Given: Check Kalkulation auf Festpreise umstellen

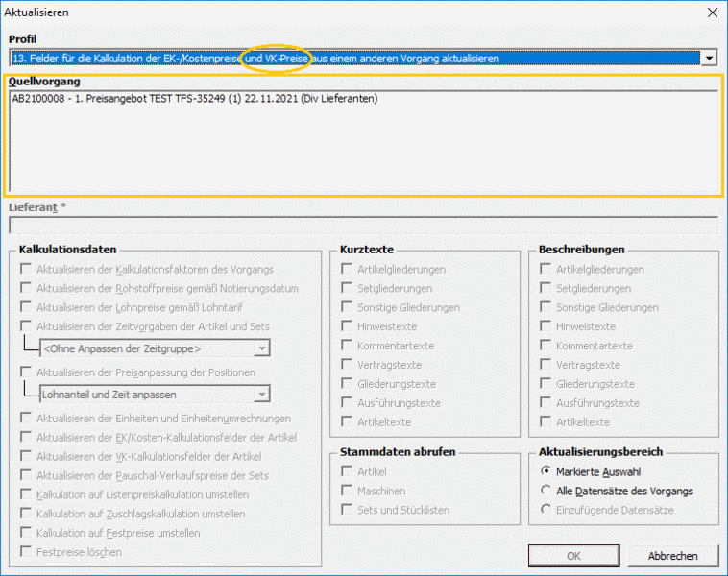Looking at the screenshot, I should coord(26,533).
